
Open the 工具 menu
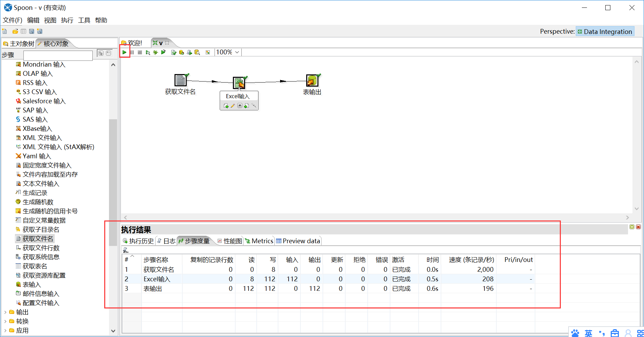coord(84,20)
